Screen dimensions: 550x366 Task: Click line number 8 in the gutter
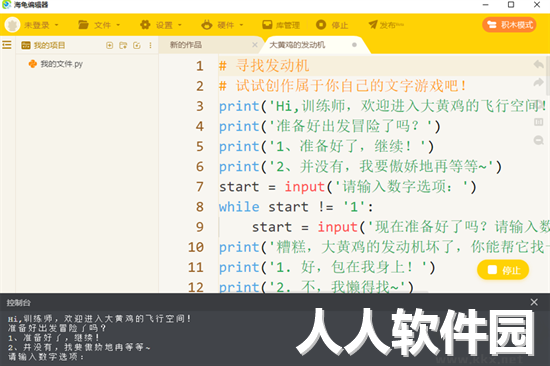pos(199,207)
